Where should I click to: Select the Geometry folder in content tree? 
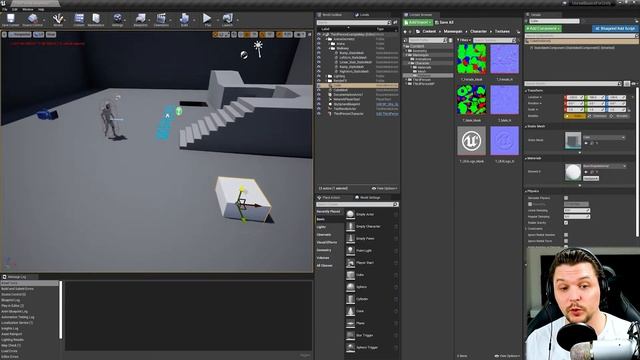tap(420, 51)
